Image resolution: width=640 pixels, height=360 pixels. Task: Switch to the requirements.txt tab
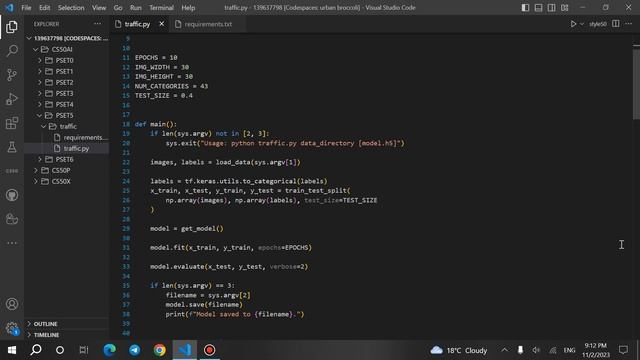[x=208, y=24]
